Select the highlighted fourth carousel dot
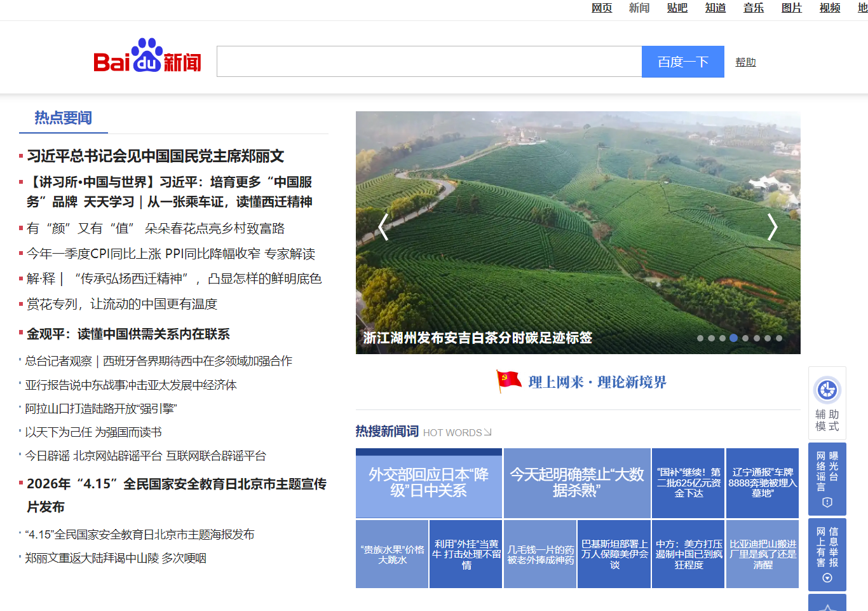The width and height of the screenshot is (868, 611). point(734,338)
